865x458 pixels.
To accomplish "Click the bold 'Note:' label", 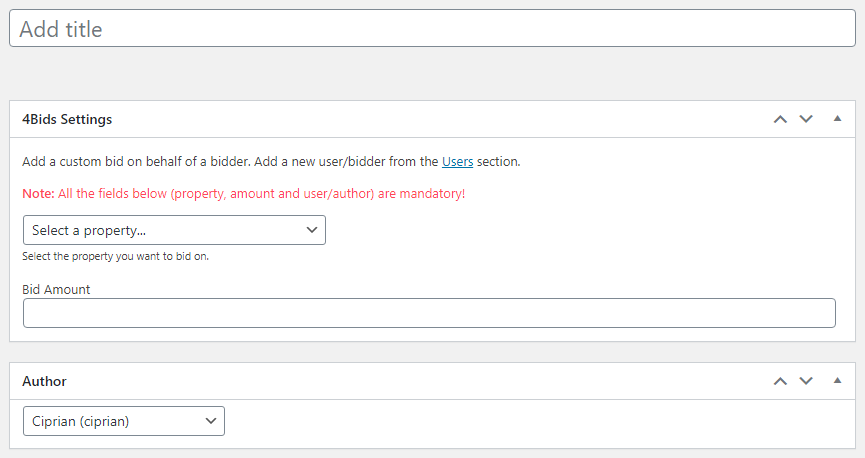I will pyautogui.click(x=38, y=193).
